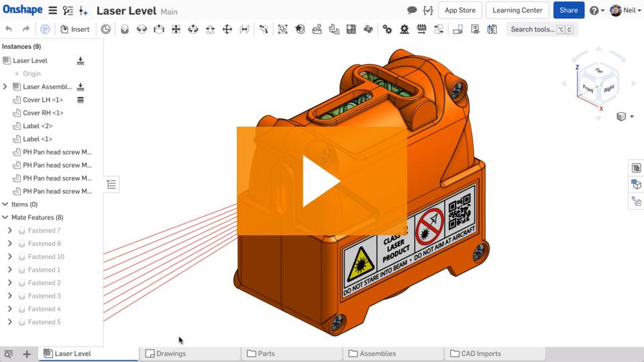The image size is (644, 362).
Task: Click the insert new tab plus icon
Action: coord(27,354)
